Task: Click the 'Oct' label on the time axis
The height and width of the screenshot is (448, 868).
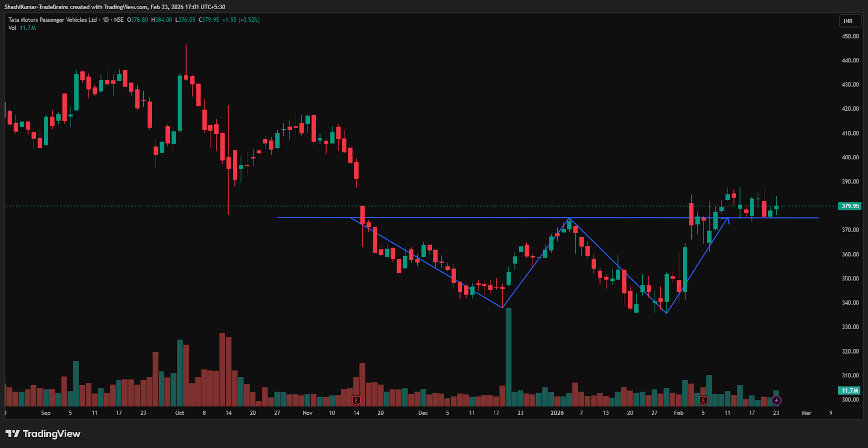Action: [x=180, y=413]
